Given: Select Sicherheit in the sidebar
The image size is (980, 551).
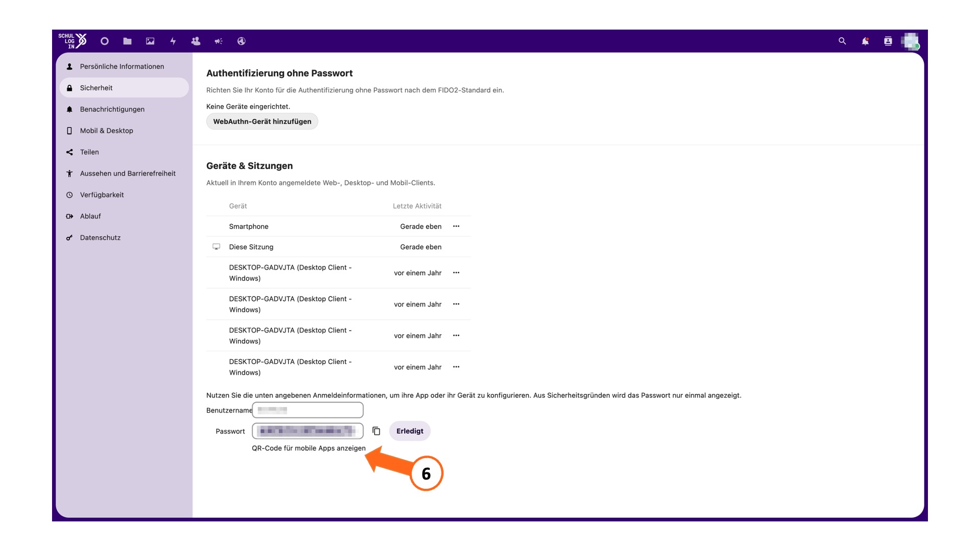Looking at the screenshot, I should click(124, 88).
